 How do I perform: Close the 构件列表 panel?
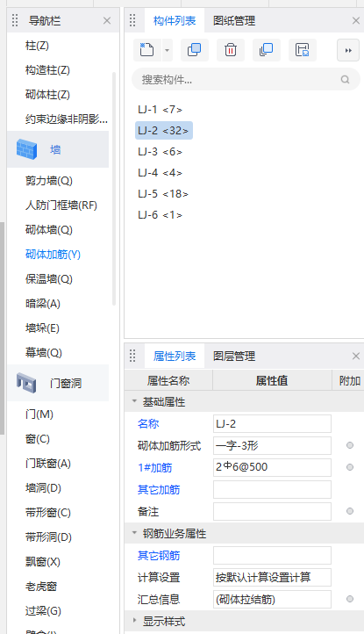click(356, 20)
